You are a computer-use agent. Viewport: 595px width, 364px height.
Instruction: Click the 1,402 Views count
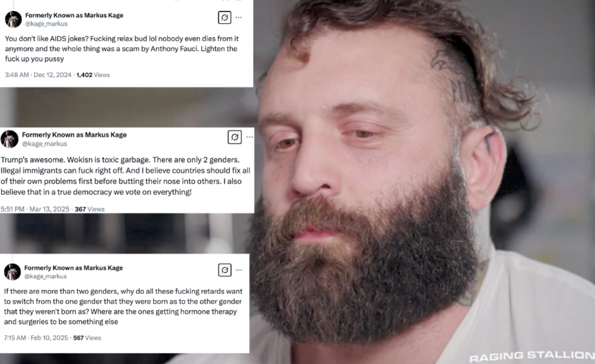coord(93,75)
